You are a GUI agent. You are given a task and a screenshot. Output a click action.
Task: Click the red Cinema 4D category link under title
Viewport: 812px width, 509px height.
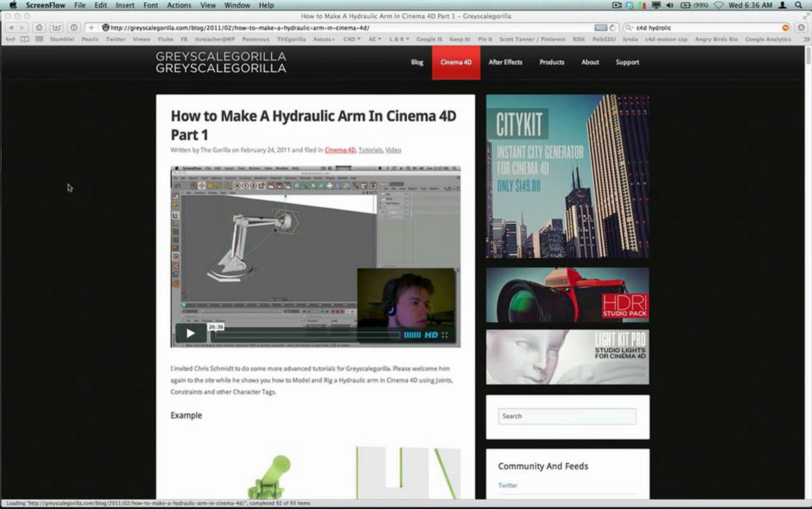tap(340, 150)
